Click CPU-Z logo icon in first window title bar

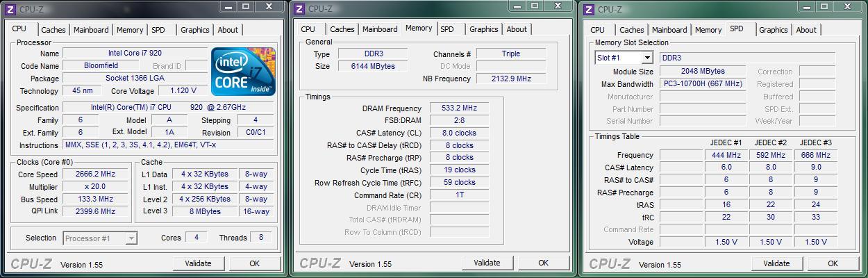pyautogui.click(x=10, y=9)
